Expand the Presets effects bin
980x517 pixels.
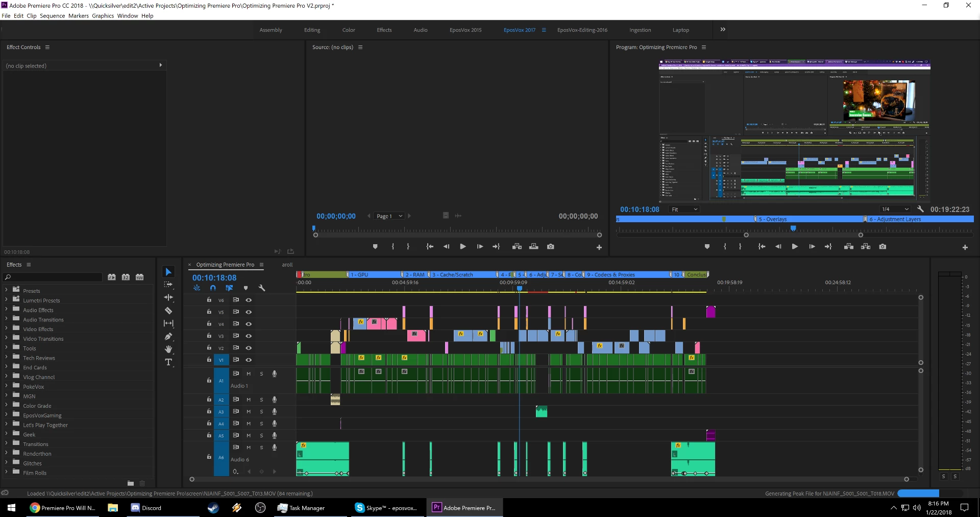click(6, 290)
